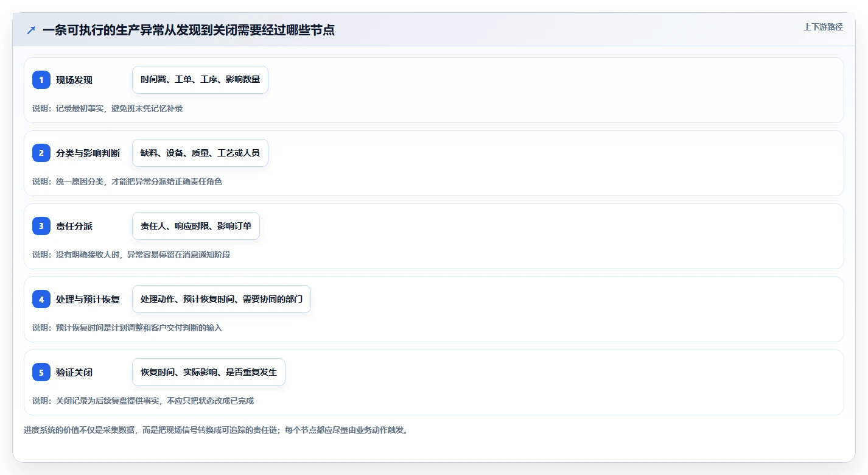868x475 pixels.
Task: Click the footer text starting 进度系统的价值
Action: pos(216,430)
